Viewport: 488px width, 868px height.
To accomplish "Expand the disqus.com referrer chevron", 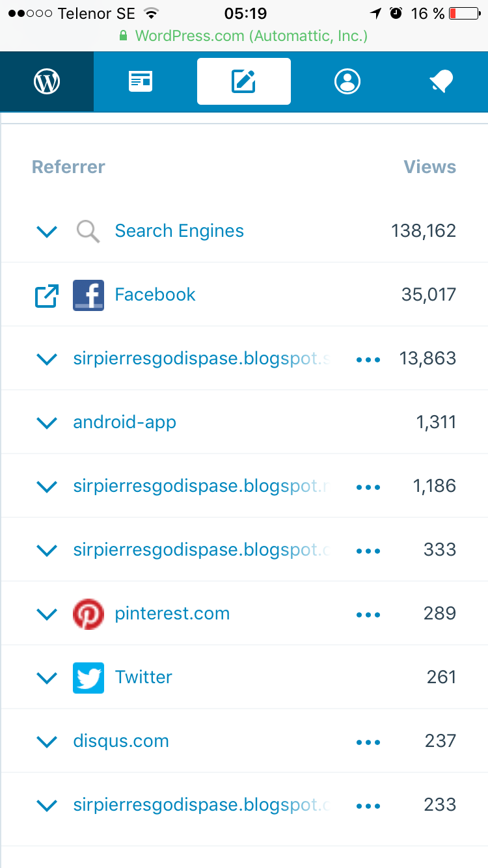I will coord(47,742).
